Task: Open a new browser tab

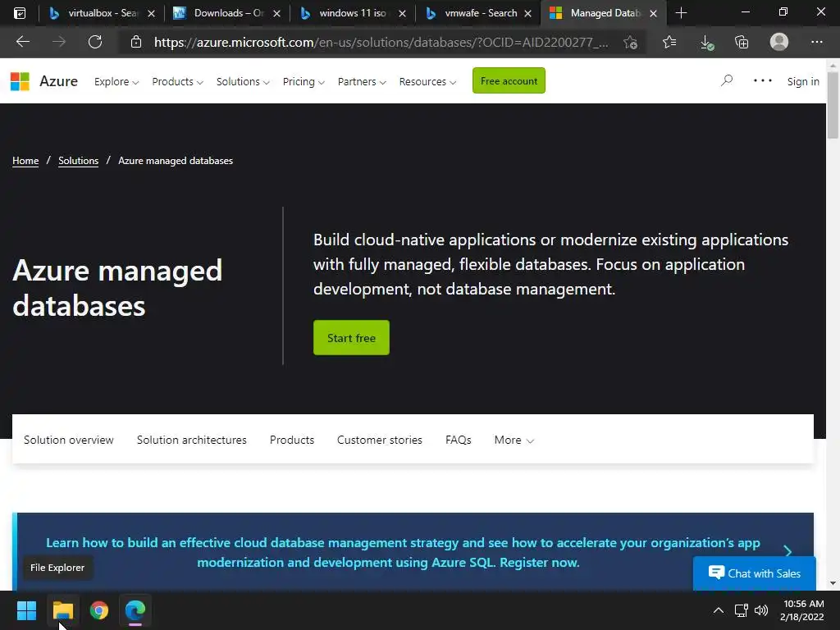Action: pyautogui.click(x=681, y=13)
